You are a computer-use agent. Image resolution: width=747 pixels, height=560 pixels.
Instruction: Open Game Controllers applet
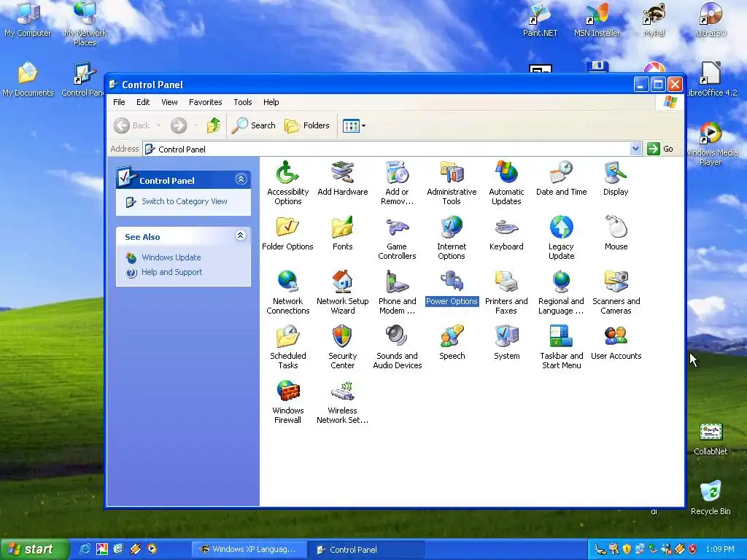397,238
